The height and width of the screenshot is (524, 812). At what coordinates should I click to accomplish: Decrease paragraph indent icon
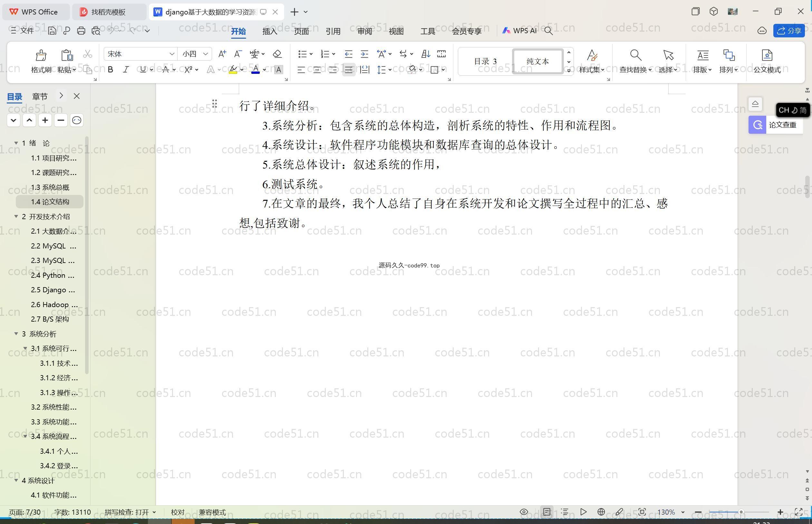[348, 54]
